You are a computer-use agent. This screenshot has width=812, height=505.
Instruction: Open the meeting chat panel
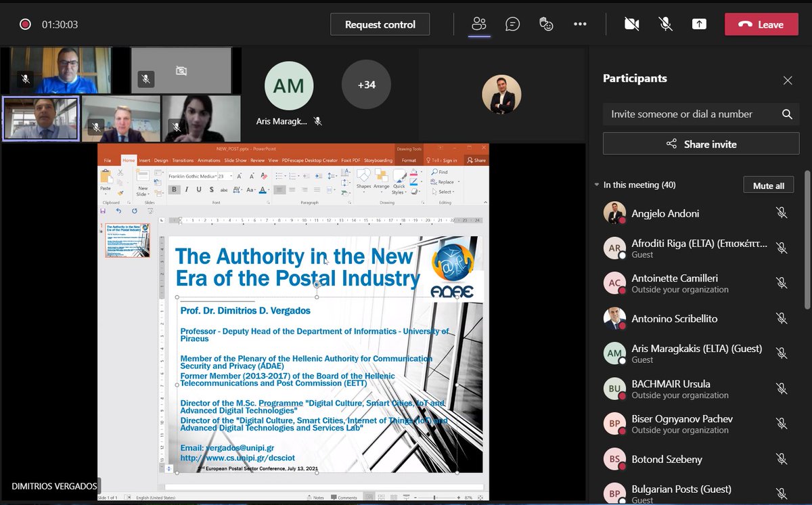pyautogui.click(x=513, y=24)
